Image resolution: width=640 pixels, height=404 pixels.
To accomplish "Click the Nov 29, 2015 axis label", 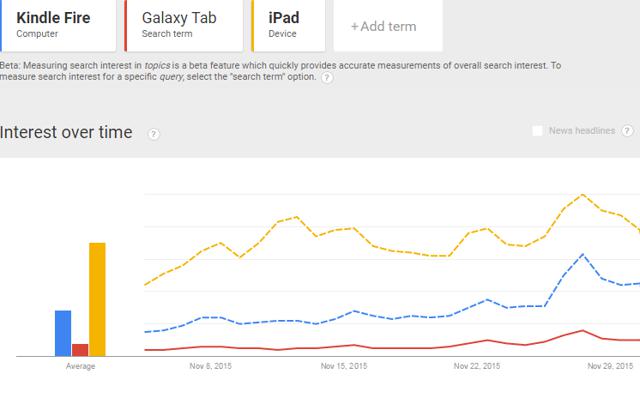I will coord(610,366).
